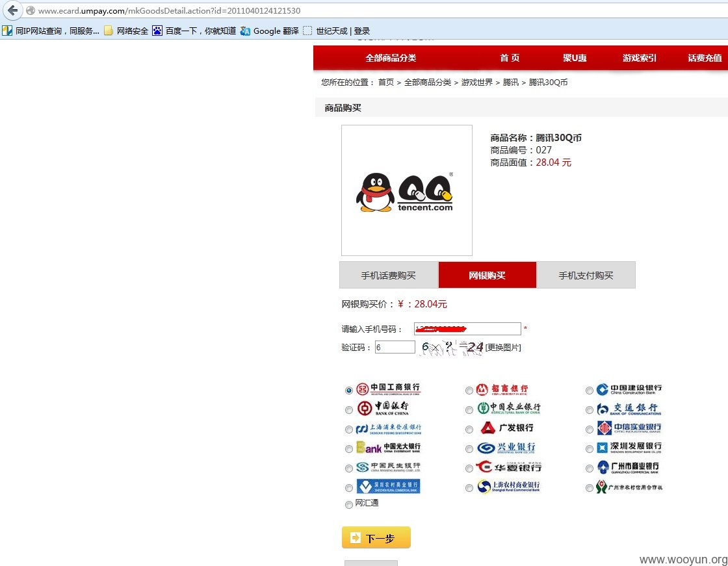
Task: Click the 上海农村商业银行 logo
Action: pos(509,487)
